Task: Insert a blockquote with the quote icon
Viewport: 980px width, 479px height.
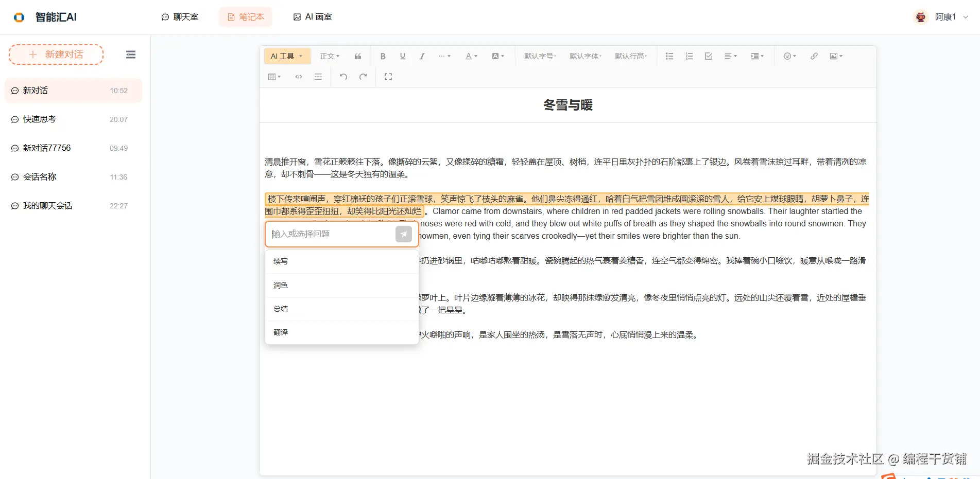Action: point(358,56)
